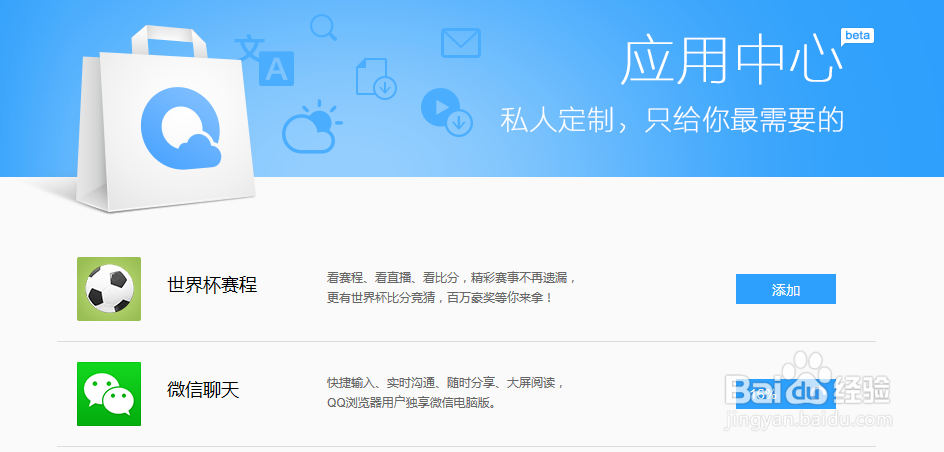Image resolution: width=944 pixels, height=452 pixels.
Task: Click text 更有世界杯比分竞猜，百万豪奖等你来拿
Action: [438, 297]
